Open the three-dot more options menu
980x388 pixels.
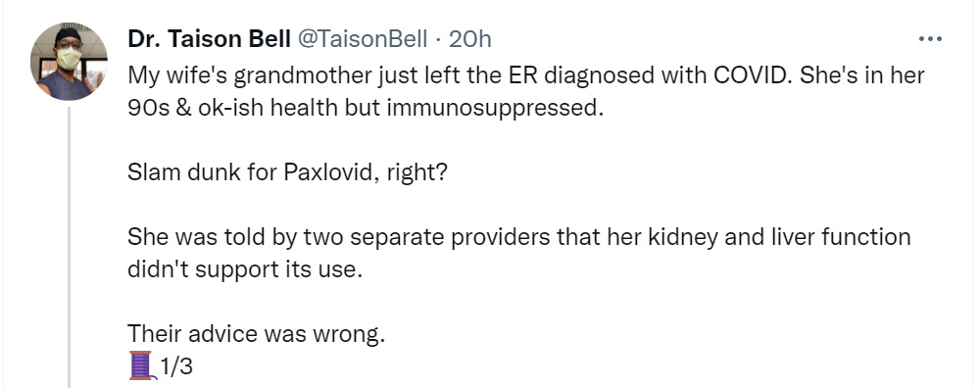[930, 39]
